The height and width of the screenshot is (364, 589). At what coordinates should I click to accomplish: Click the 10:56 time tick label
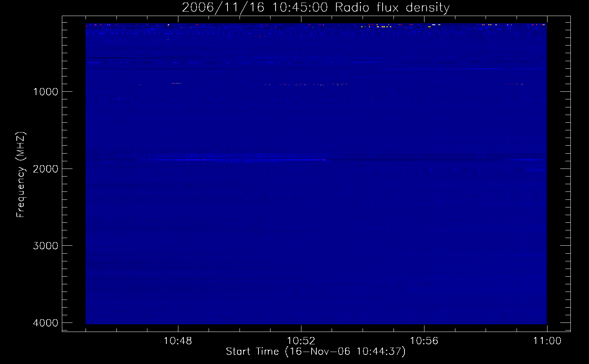424,341
